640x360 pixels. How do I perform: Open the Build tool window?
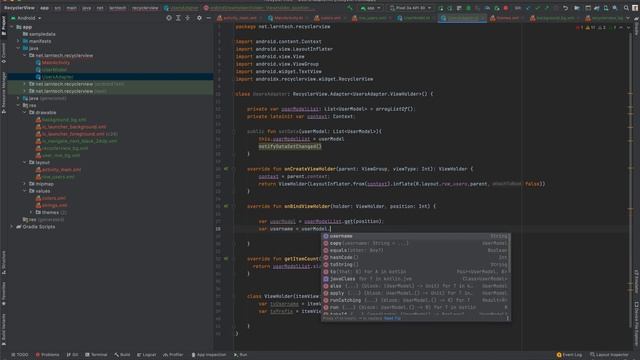click(122, 355)
